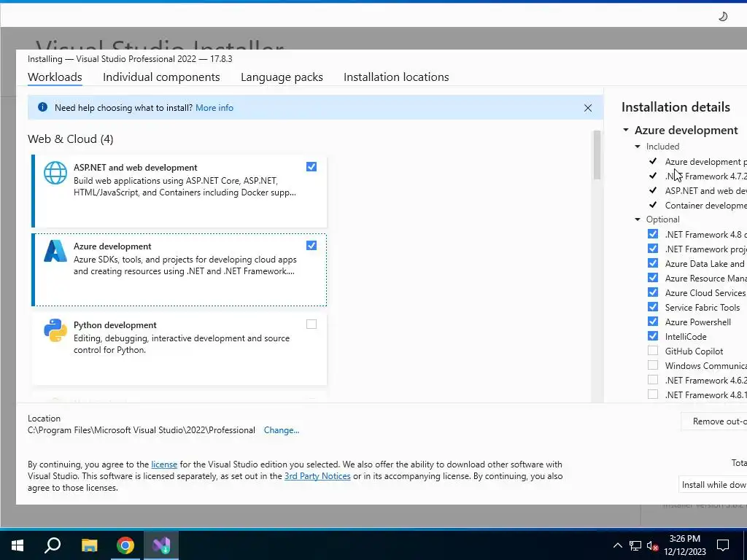Image resolution: width=747 pixels, height=560 pixels.
Task: Click the network status tray icon
Action: 635,545
